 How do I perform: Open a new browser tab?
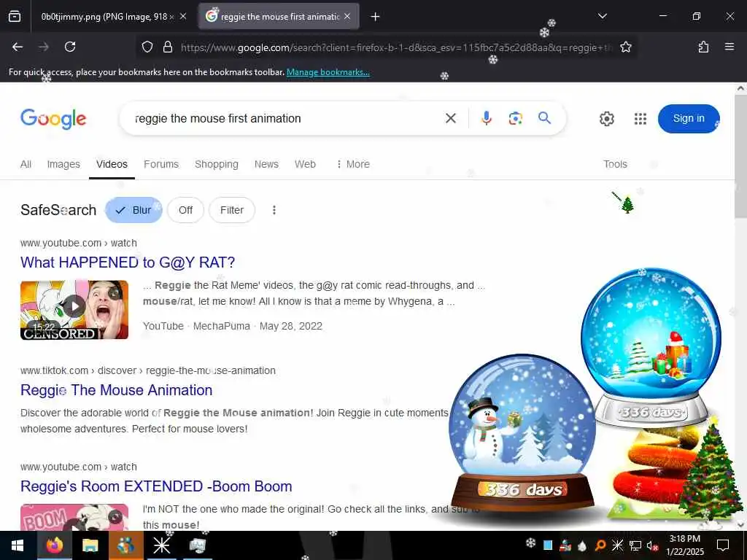pos(375,17)
